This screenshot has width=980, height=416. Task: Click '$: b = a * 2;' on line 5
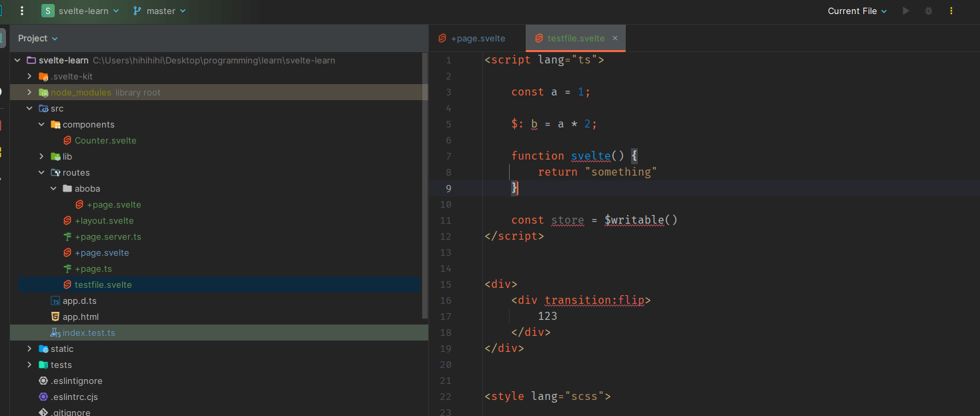tap(554, 124)
